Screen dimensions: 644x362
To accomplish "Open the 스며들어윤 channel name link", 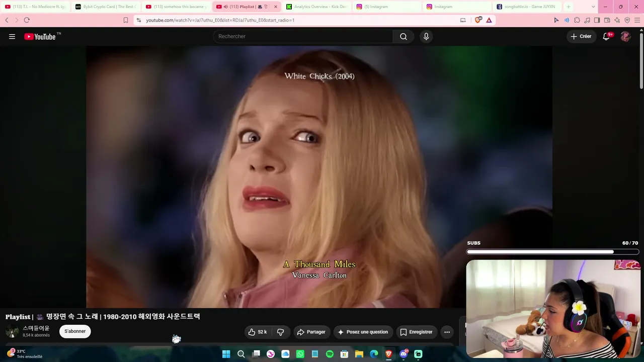I will point(36,328).
